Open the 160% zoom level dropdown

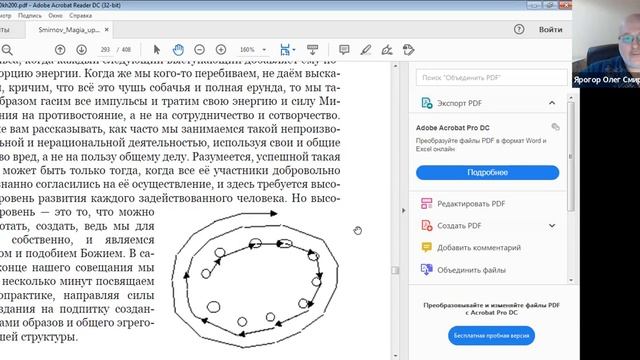[264, 50]
